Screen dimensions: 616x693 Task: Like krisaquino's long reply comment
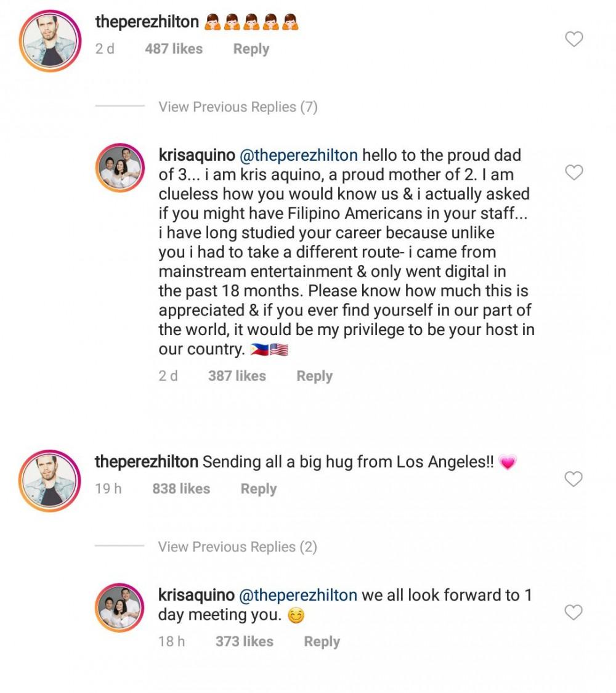(573, 173)
